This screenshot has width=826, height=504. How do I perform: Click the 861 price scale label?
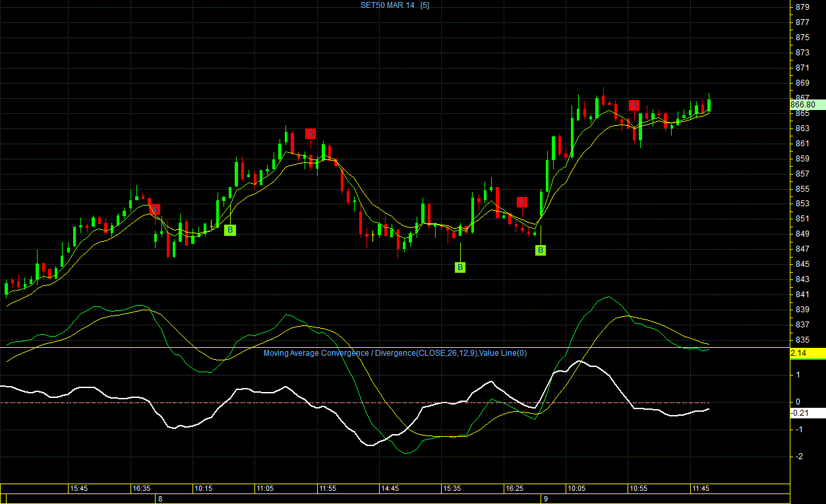click(x=802, y=144)
